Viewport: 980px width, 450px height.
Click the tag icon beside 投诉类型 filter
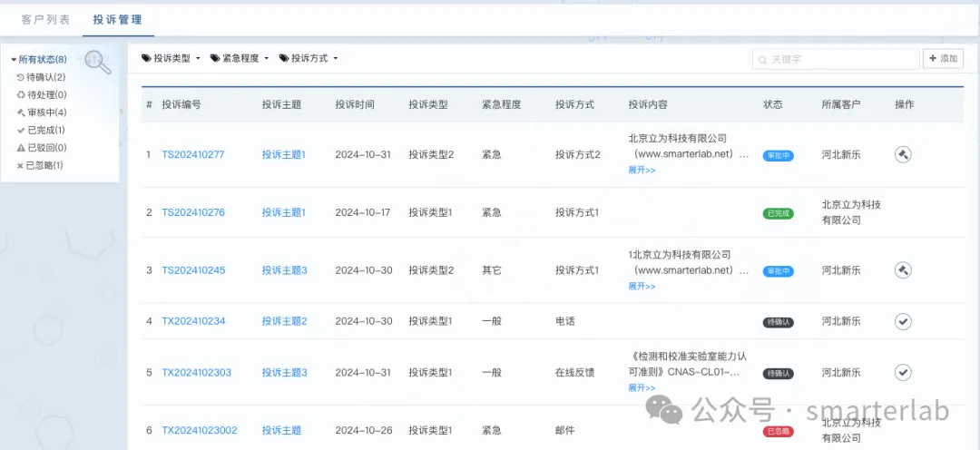(146, 58)
